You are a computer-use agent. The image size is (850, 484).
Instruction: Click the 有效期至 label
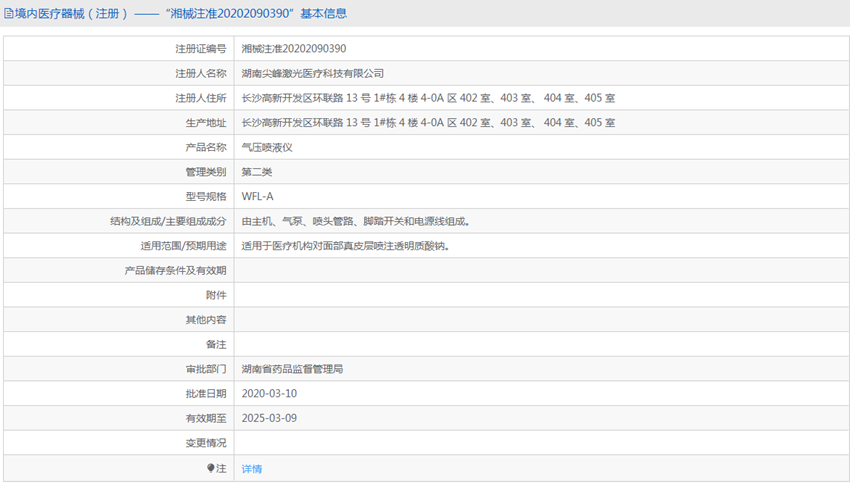206,418
